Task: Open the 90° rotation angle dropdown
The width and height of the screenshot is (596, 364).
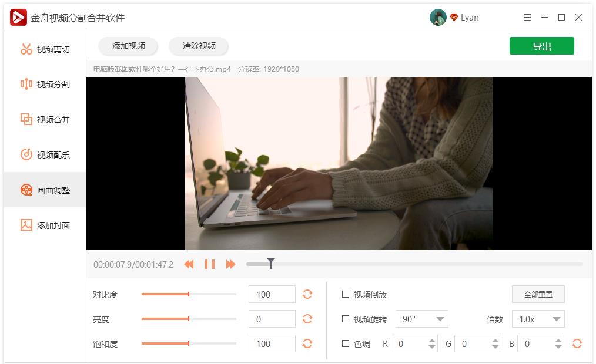Action: point(421,319)
